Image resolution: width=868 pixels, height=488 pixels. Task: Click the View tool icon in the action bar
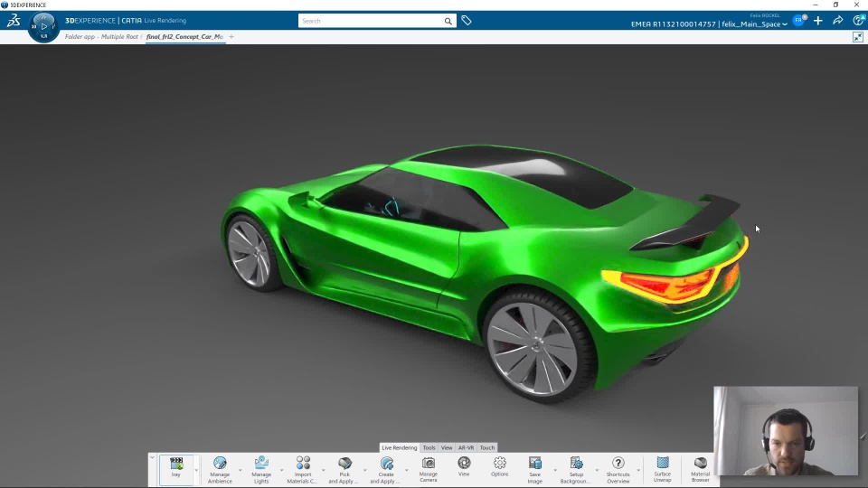pyautogui.click(x=464, y=466)
